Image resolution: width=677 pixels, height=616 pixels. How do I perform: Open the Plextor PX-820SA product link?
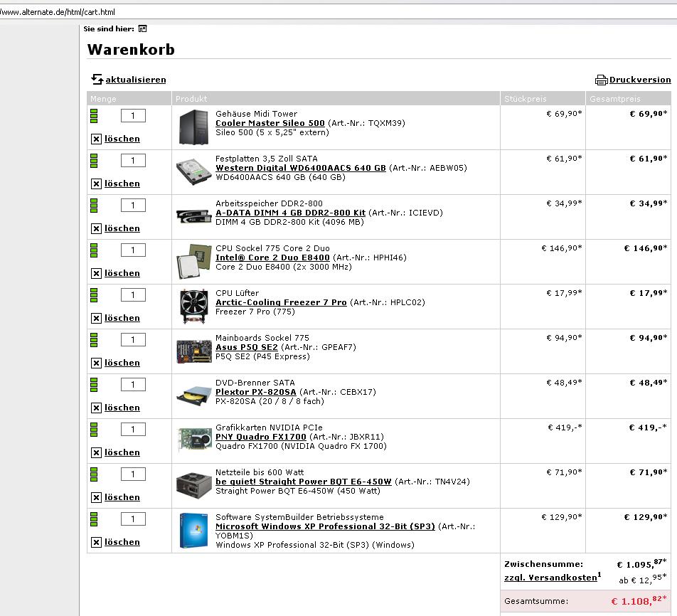point(255,392)
